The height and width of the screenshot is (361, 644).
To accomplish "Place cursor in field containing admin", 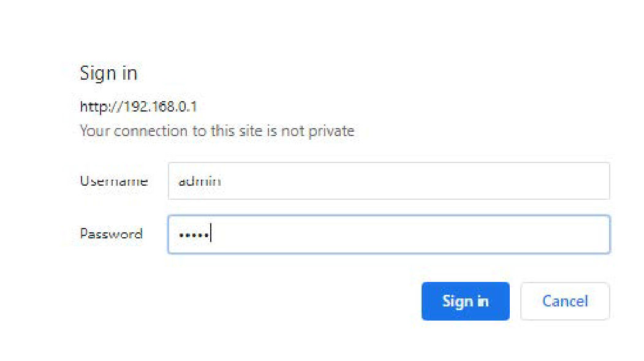I will tap(388, 181).
